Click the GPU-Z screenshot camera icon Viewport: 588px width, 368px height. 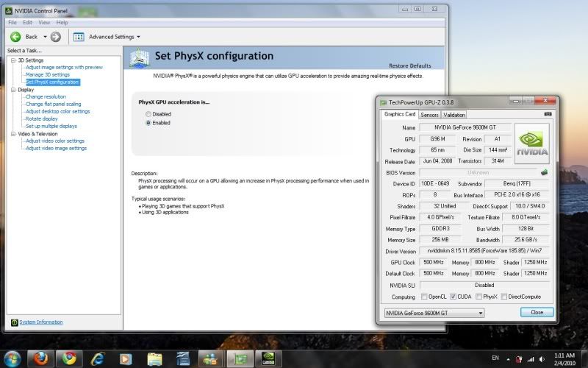pos(548,114)
